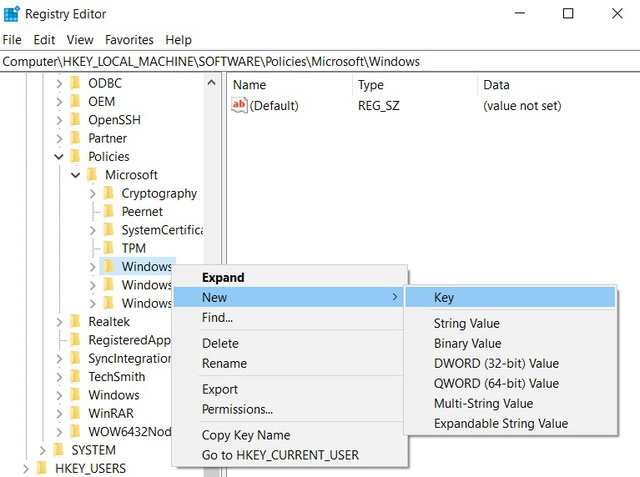Select Key in the New submenu
The height and width of the screenshot is (477, 640).
510,297
